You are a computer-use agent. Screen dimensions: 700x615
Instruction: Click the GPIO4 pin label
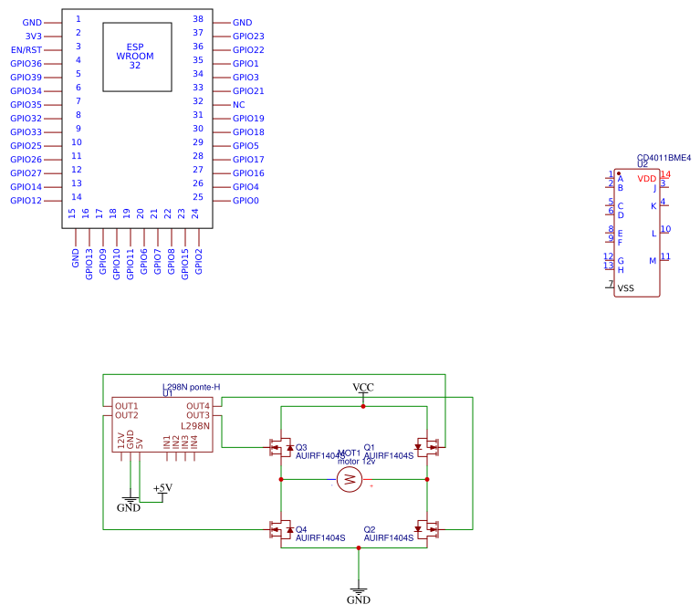[x=246, y=187]
